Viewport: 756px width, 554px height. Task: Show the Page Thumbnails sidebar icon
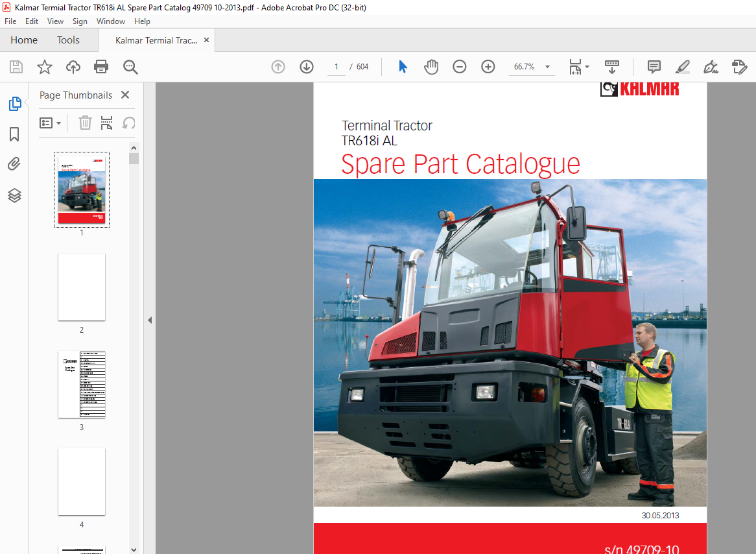click(x=15, y=103)
